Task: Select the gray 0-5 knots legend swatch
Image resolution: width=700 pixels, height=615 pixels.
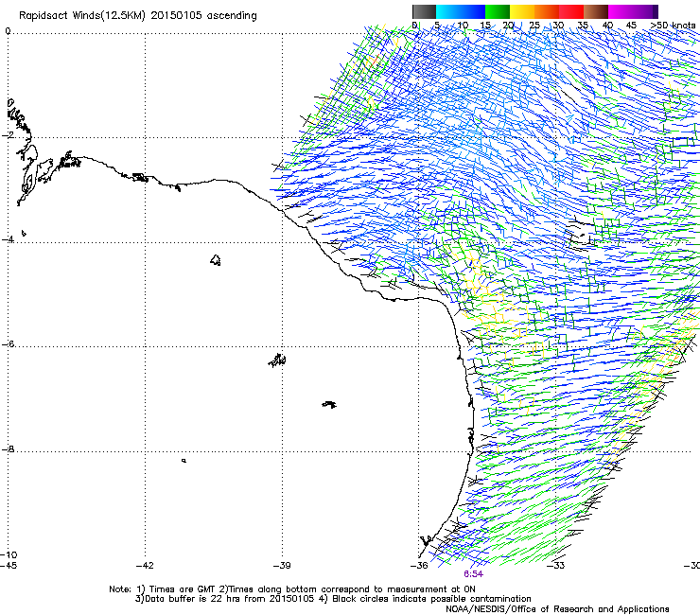Action: (x=424, y=11)
